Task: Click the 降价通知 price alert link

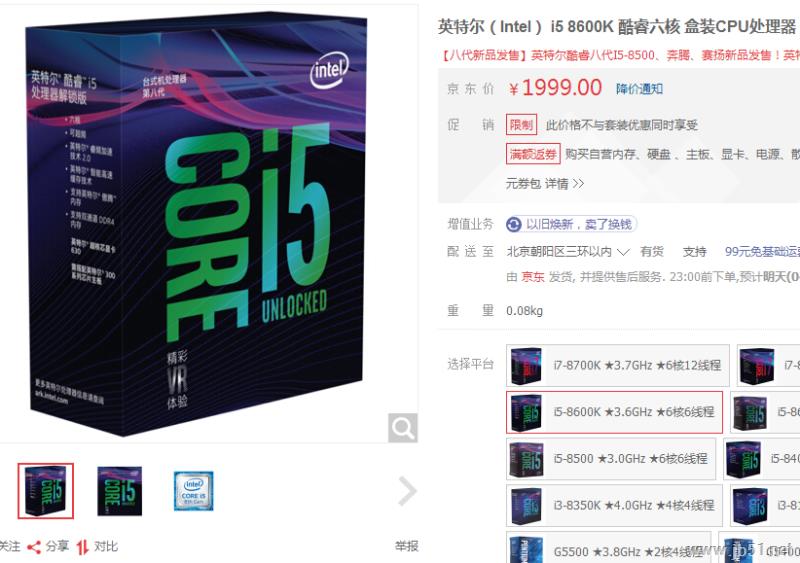Action: point(639,89)
